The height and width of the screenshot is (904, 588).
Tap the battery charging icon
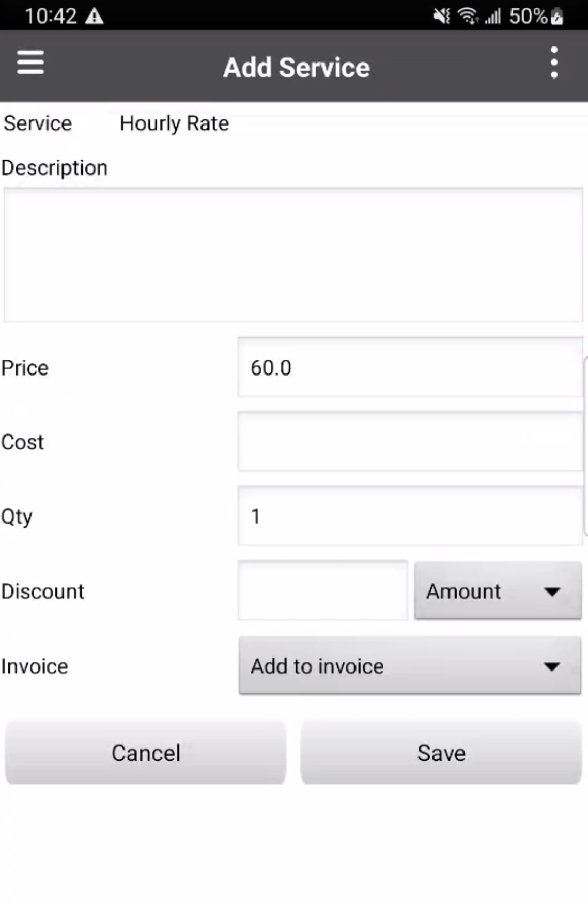click(557, 17)
